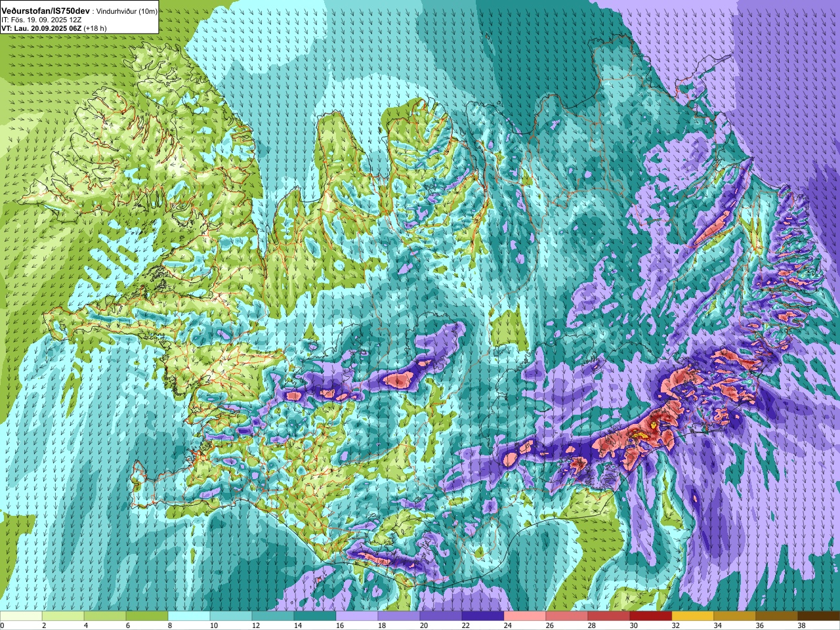Select the dark brown legend swatch above 38

coord(819,616)
